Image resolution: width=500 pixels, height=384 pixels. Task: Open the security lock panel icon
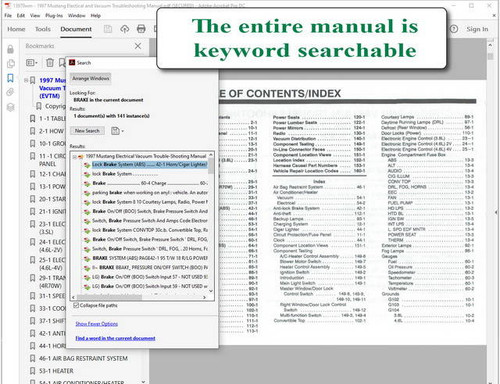coord(10,49)
